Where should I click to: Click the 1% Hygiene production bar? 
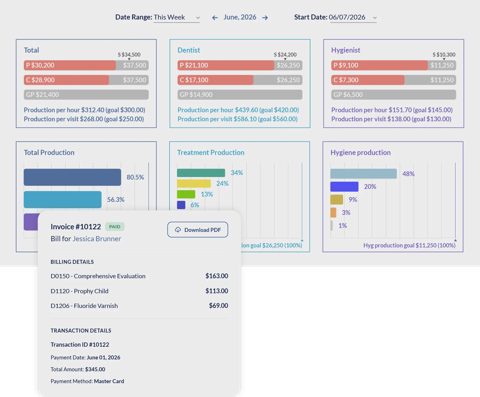(332, 225)
